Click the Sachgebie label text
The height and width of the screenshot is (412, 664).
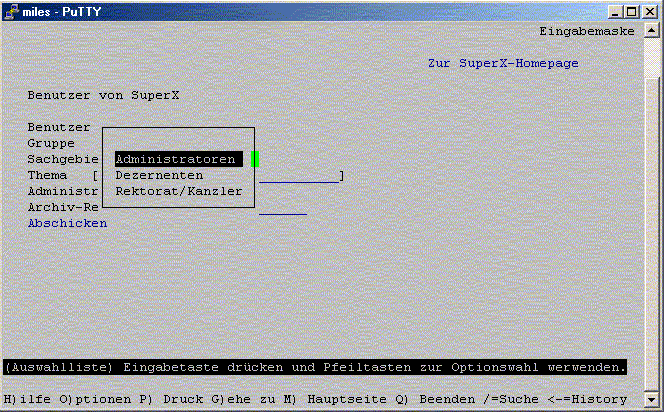tap(63, 159)
